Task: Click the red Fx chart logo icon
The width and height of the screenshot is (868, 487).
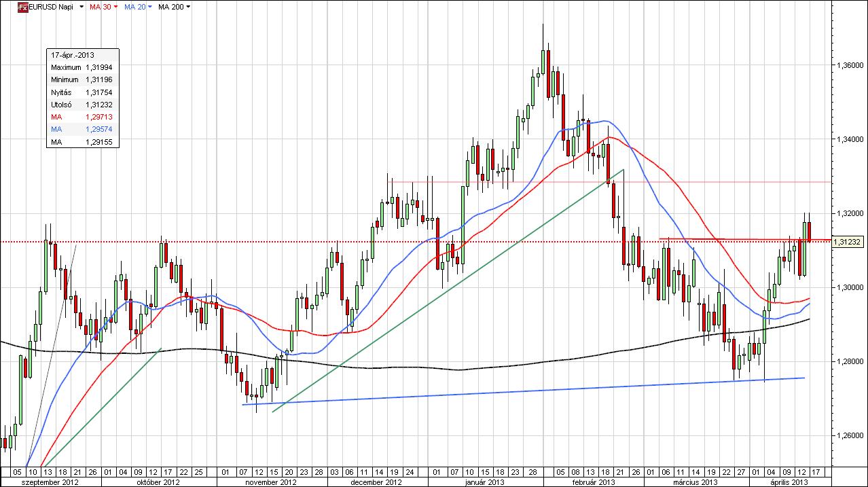Action: (22, 7)
